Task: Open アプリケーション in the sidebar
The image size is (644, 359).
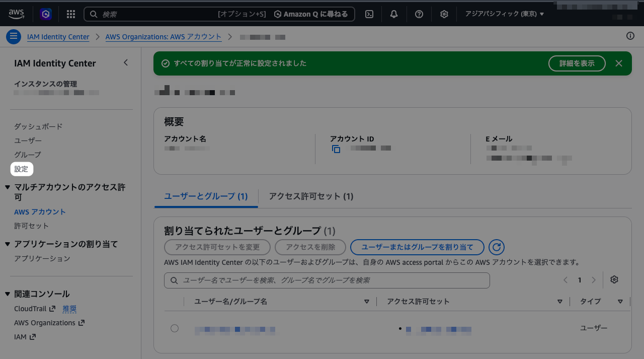Action: pyautogui.click(x=42, y=258)
